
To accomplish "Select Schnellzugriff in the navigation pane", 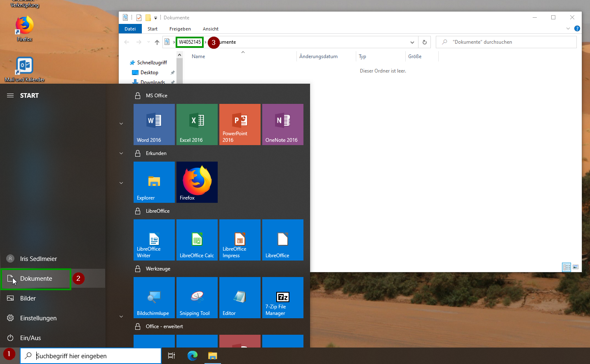I will pos(148,63).
